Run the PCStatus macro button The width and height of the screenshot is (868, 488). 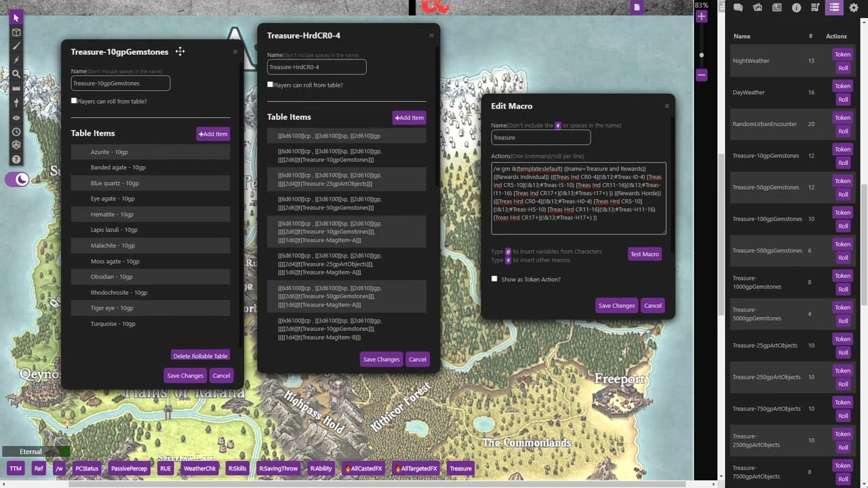pos(87,468)
